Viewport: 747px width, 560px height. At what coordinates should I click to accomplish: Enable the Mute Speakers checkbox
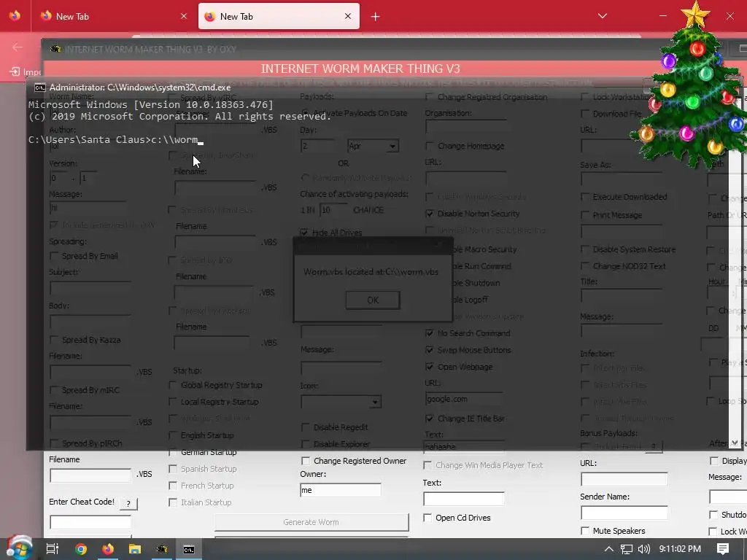[585, 531]
